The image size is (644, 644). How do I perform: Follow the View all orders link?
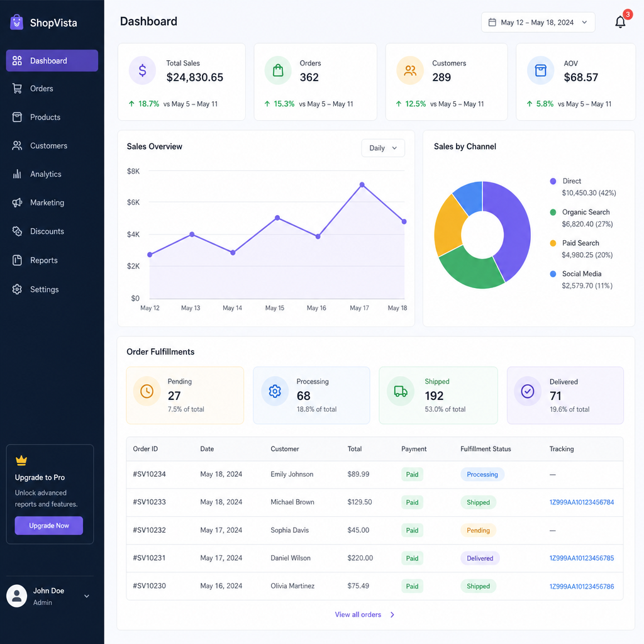358,614
